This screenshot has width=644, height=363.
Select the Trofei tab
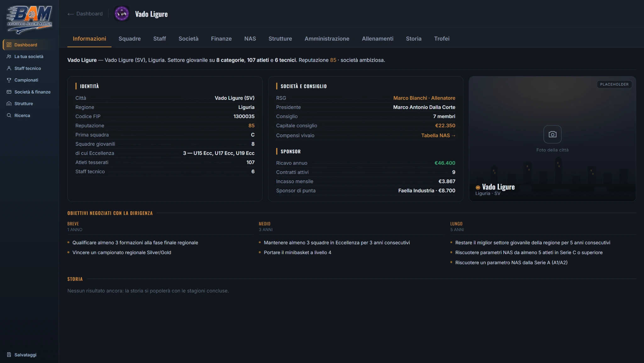(442, 39)
